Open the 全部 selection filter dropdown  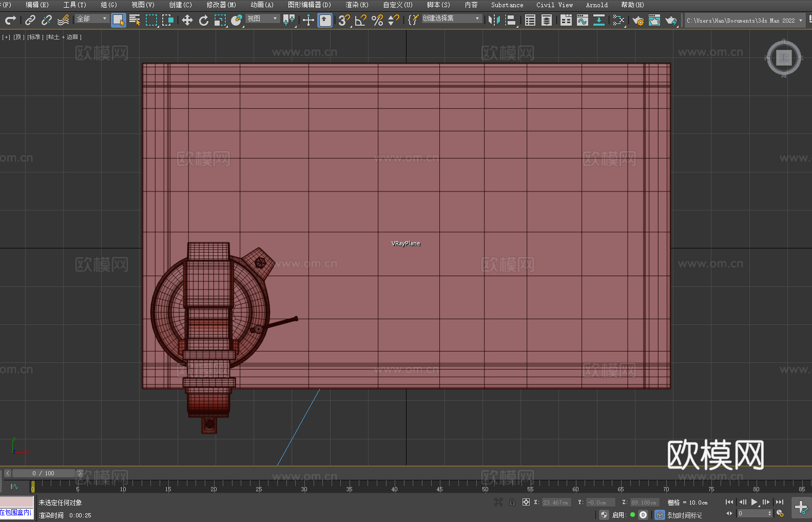[x=92, y=18]
